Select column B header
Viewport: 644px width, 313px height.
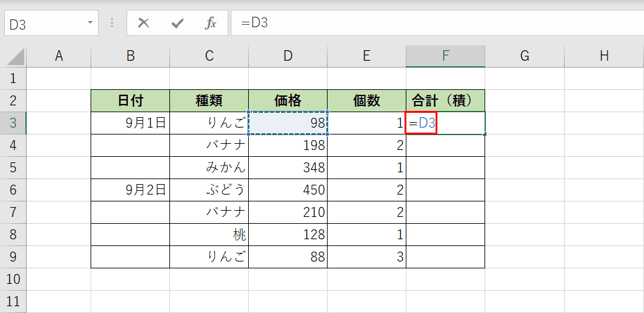130,56
